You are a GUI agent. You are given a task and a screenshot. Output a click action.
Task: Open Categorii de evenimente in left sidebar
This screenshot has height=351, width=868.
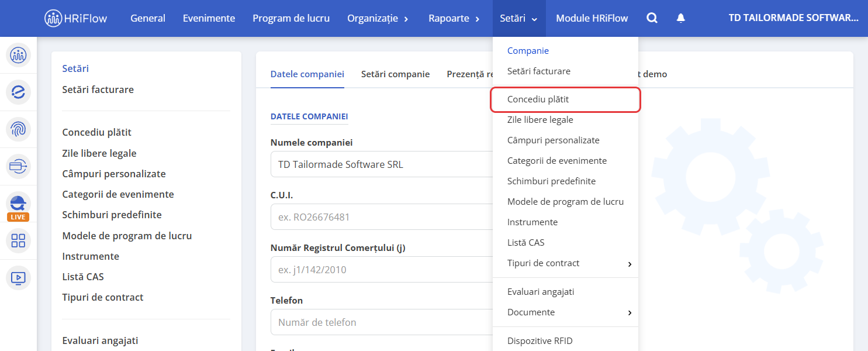pyautogui.click(x=118, y=194)
